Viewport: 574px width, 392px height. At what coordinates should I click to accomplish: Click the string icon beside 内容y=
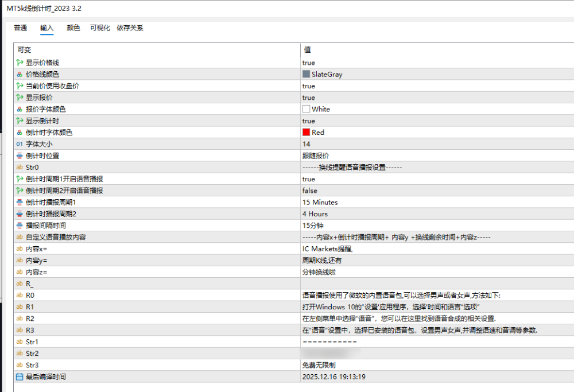[20, 260]
